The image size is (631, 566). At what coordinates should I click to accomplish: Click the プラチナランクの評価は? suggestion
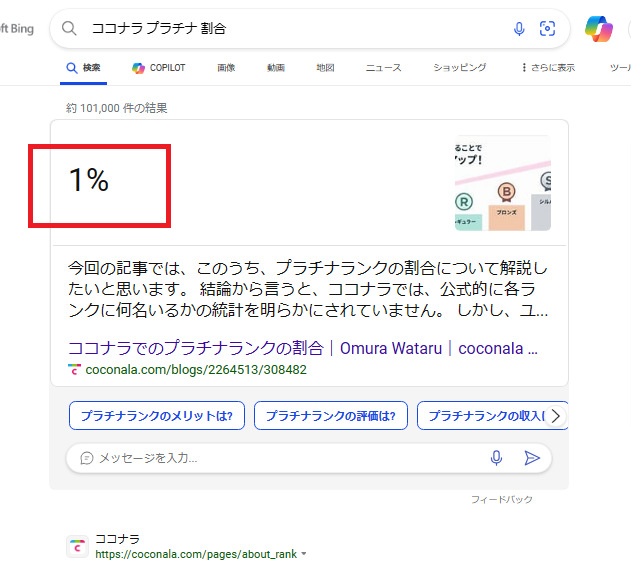(x=331, y=416)
